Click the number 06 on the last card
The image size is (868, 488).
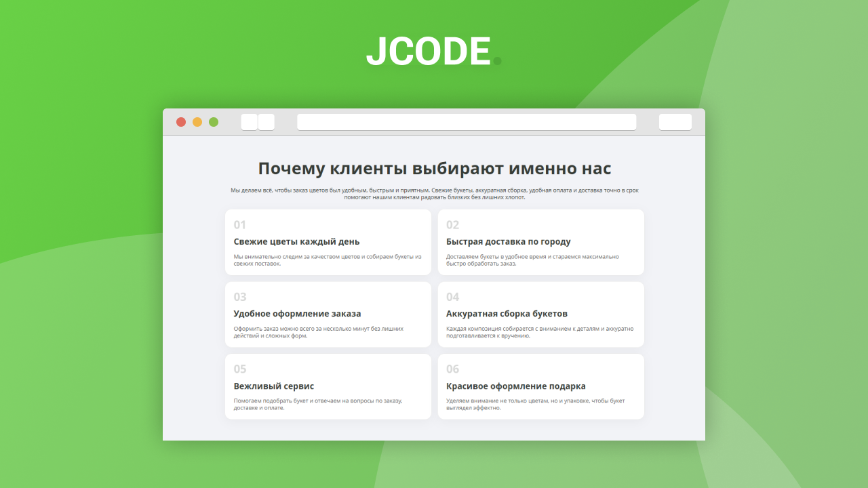[453, 368]
